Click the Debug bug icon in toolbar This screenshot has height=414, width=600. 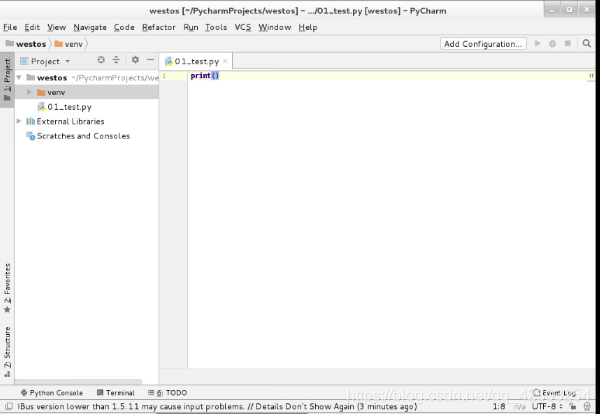(x=553, y=44)
